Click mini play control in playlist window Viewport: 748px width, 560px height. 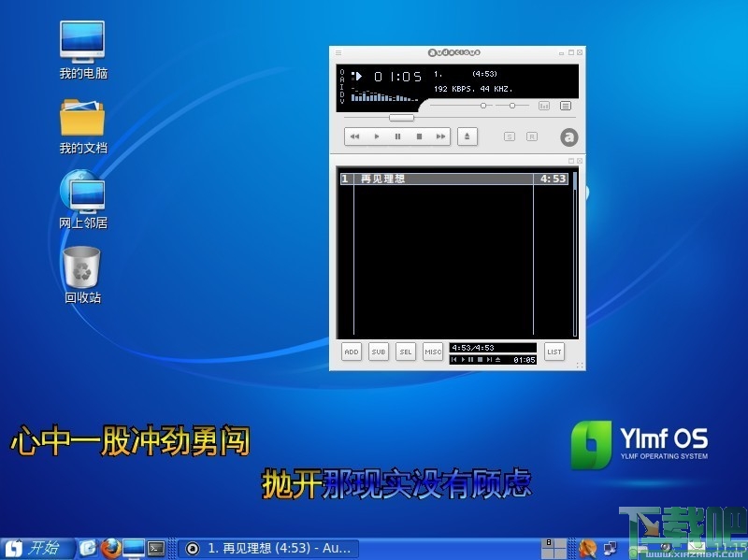tap(463, 360)
